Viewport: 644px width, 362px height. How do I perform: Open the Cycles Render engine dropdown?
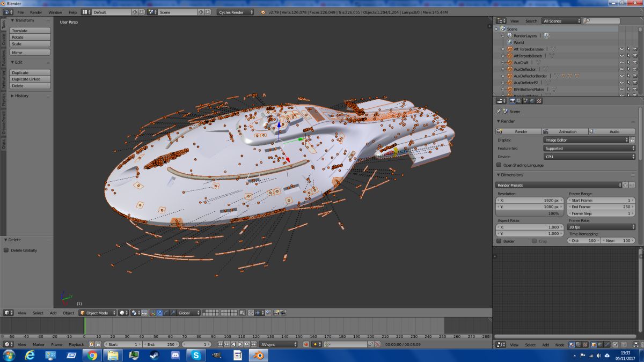236,12
